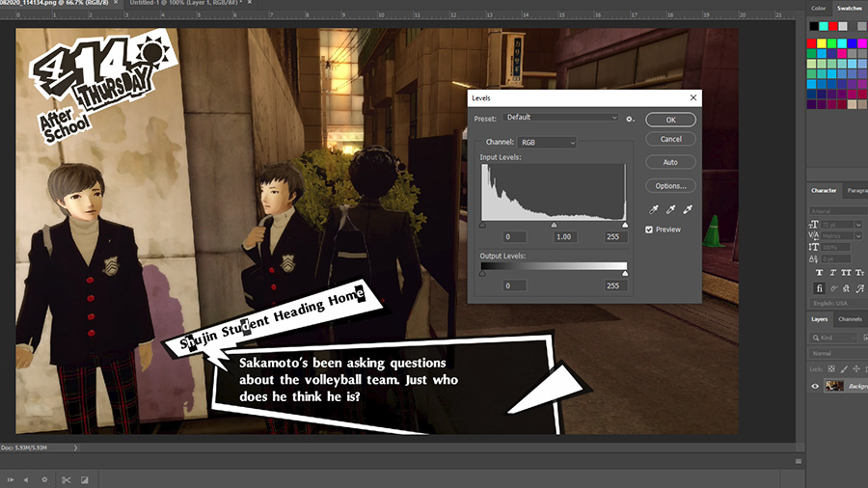Image resolution: width=868 pixels, height=488 pixels.
Task: Pick the recent cyan swatch beside black
Action: (x=824, y=26)
